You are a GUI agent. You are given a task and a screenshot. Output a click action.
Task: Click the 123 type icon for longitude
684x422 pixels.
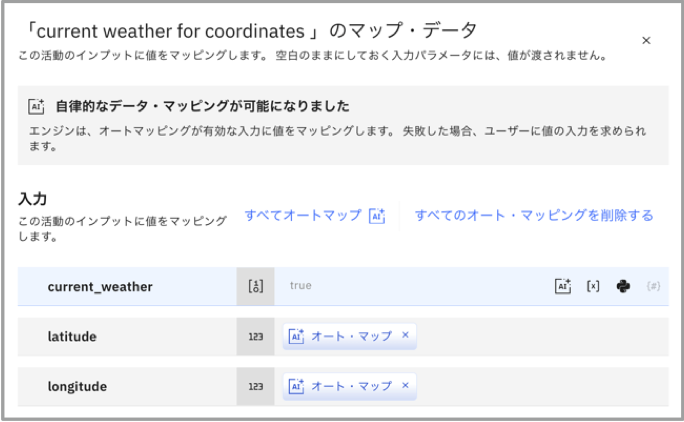(255, 386)
